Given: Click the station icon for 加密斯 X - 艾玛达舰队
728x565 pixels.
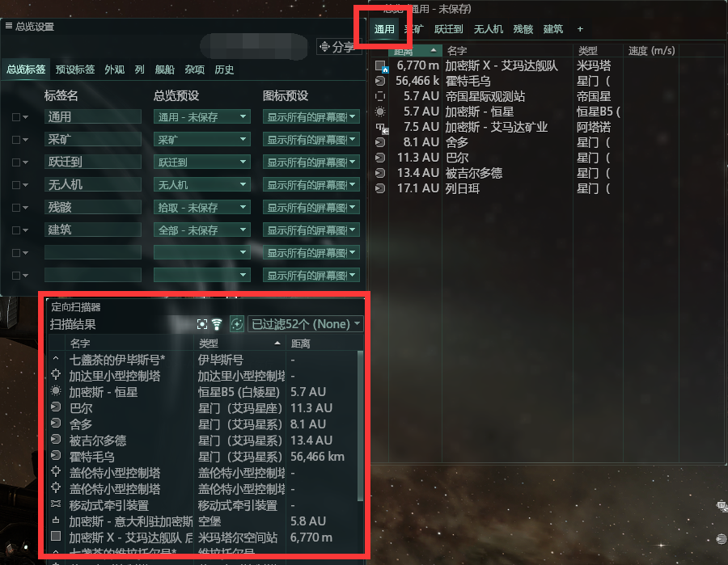Looking at the screenshot, I should tap(381, 66).
